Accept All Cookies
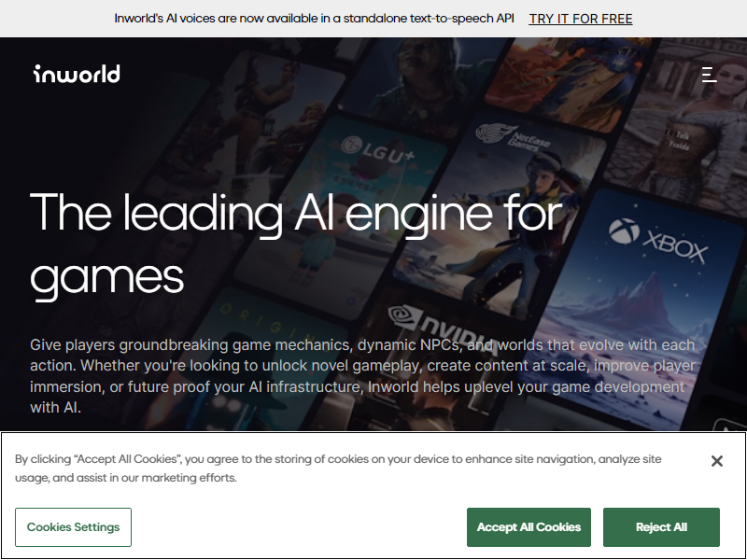 529,527
